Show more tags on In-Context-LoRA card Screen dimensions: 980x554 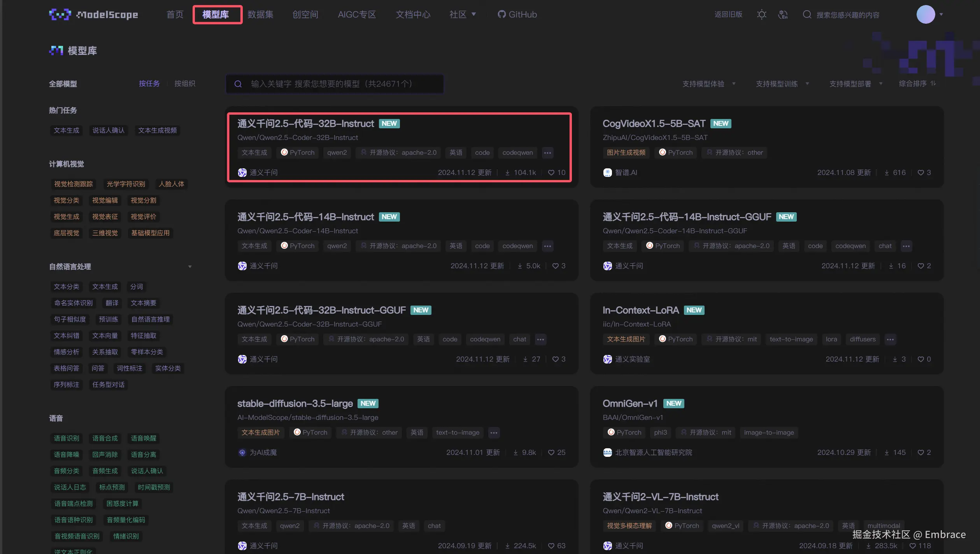point(890,339)
